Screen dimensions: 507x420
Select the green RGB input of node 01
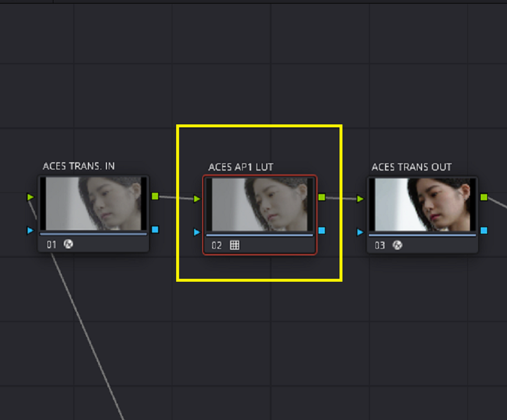30,197
